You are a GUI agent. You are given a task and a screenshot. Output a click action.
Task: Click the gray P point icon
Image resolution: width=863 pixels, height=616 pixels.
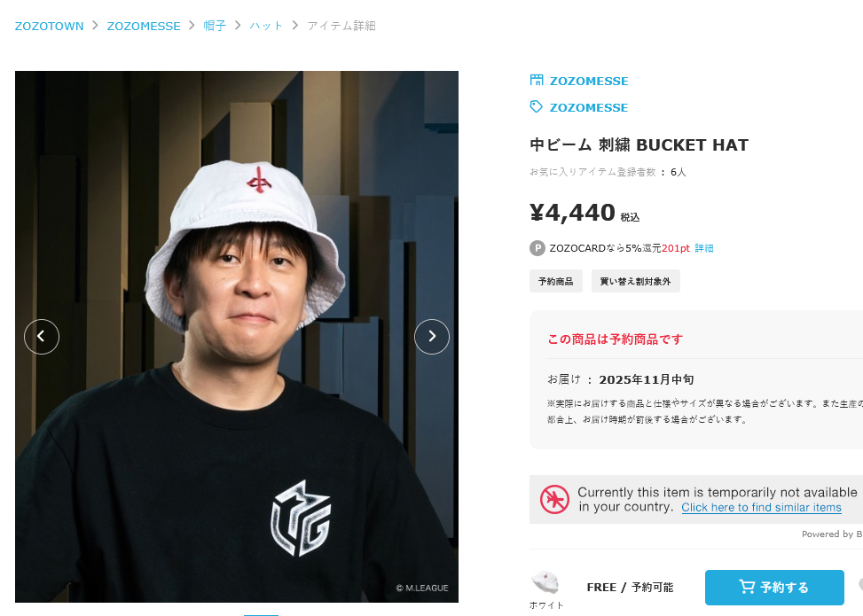[x=537, y=248]
